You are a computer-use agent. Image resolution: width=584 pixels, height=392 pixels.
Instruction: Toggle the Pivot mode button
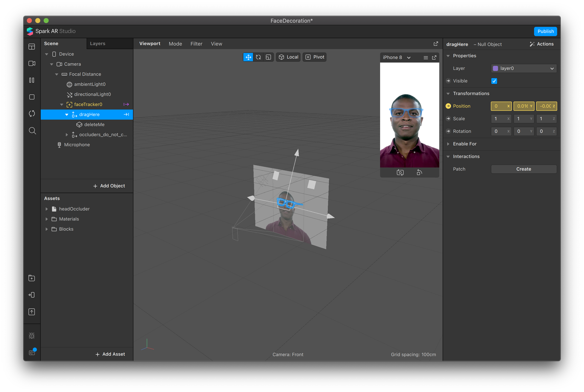coord(314,57)
